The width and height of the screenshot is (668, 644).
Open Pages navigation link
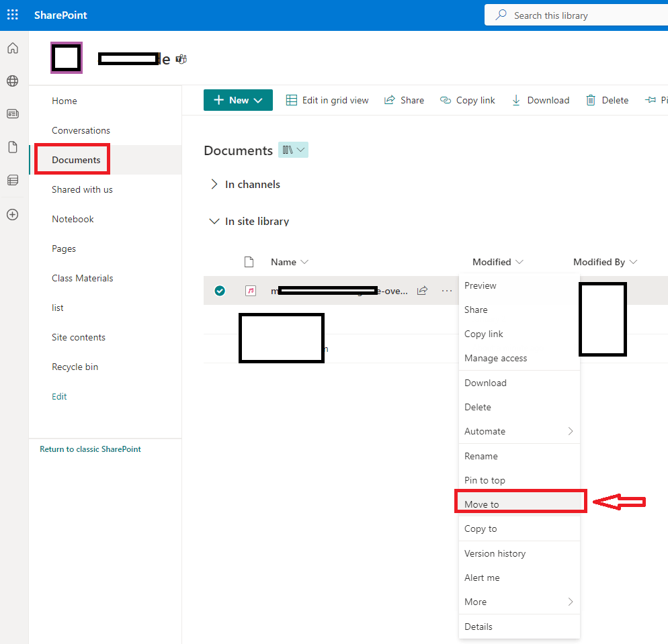tap(64, 248)
